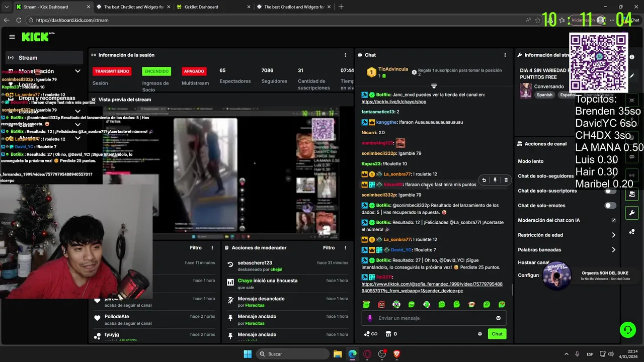Switch to Stream - Kick Dashboard tab
Image resolution: width=644 pixels, height=362 pixels.
pos(52,7)
